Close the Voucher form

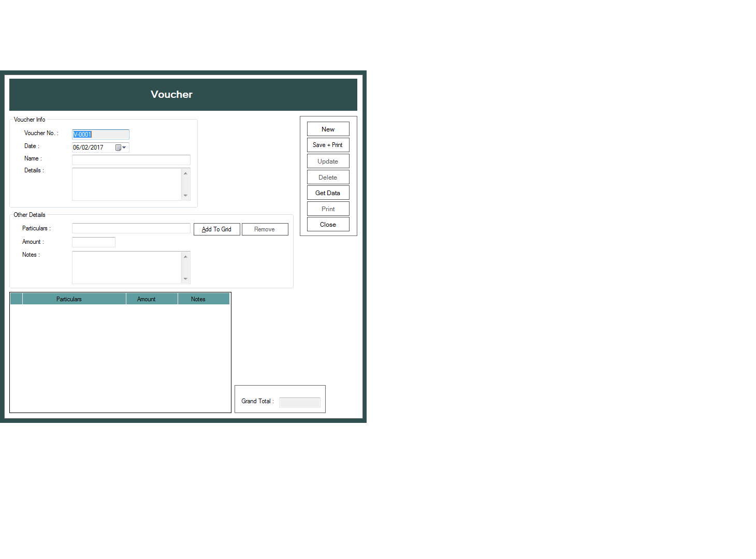pyautogui.click(x=328, y=225)
